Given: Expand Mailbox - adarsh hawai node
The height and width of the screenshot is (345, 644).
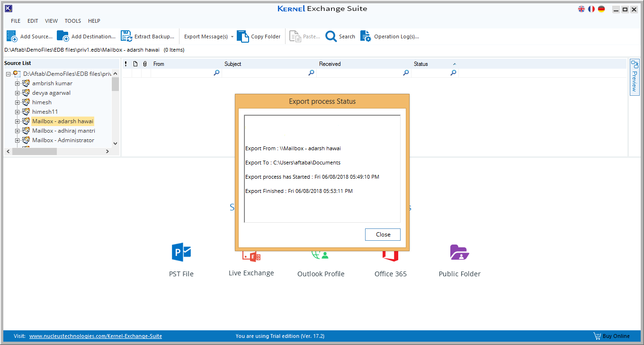Looking at the screenshot, I should (x=18, y=121).
